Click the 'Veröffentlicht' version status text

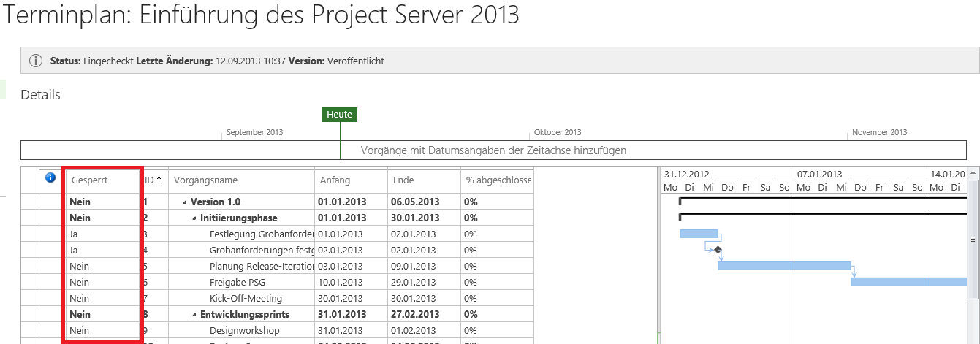[x=356, y=61]
